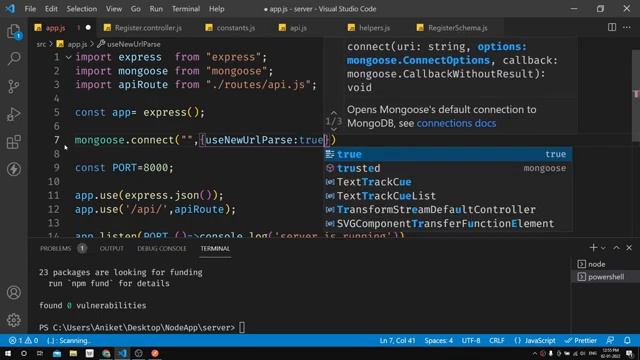Image resolution: width=640 pixels, height=360 pixels.
Task: Show previous signature in parameter hint
Action: tap(333, 113)
